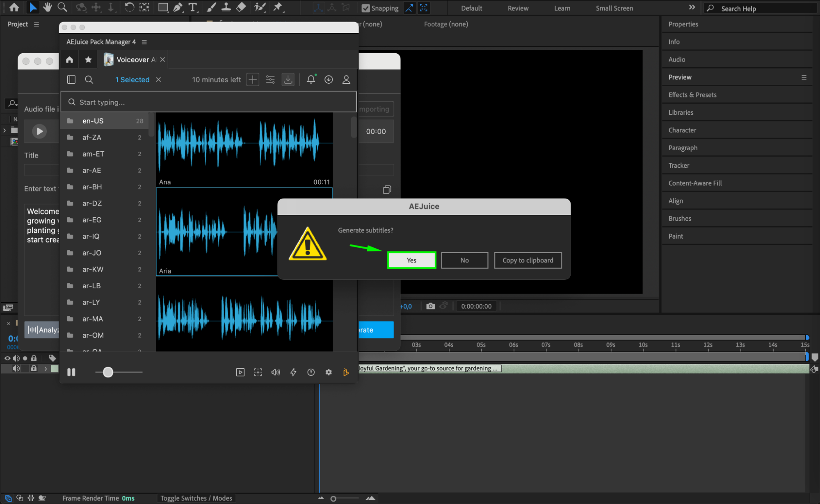Image resolution: width=820 pixels, height=504 pixels.
Task: Click the AEJuice help question icon
Action: 311,372
